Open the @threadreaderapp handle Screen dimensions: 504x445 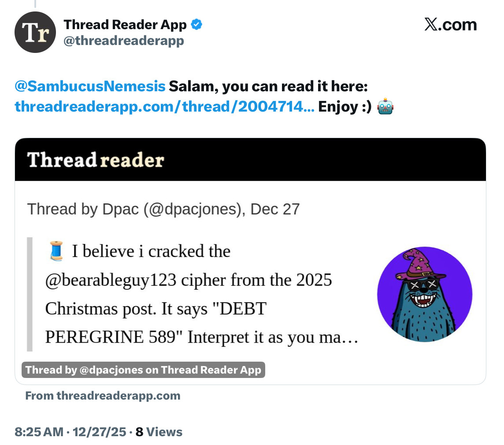[x=124, y=41]
